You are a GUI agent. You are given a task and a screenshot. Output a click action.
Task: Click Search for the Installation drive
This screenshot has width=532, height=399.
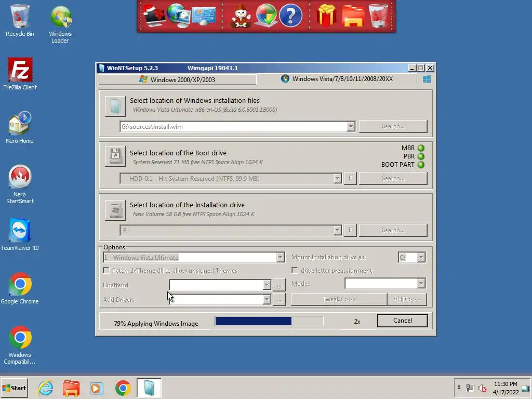393,230
